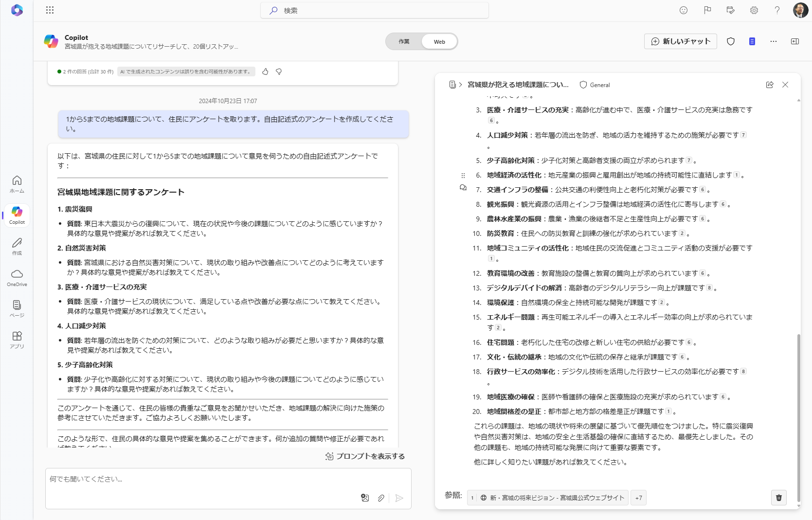Open the more options ellipsis menu

(774, 41)
